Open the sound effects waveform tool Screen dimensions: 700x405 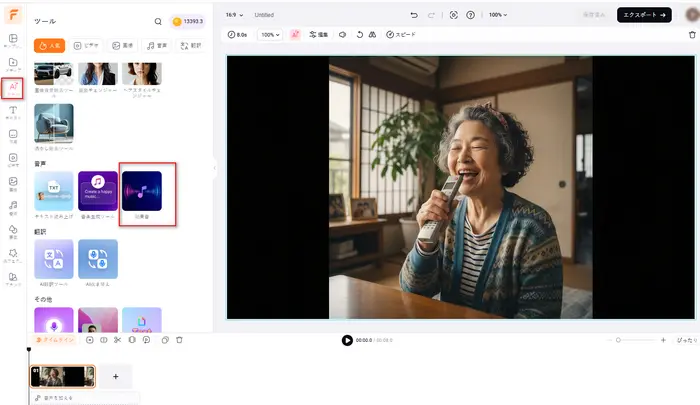(x=142, y=191)
